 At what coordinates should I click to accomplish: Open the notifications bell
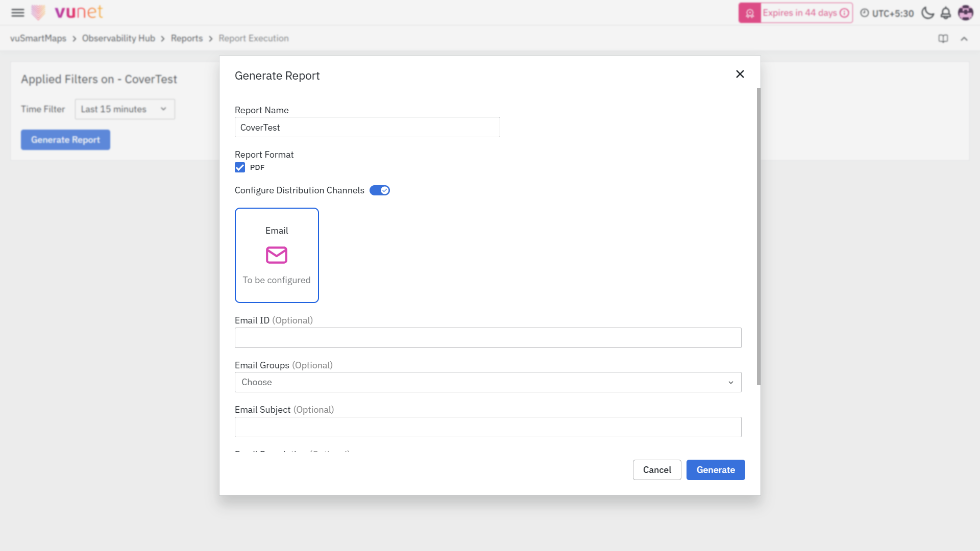pyautogui.click(x=945, y=13)
